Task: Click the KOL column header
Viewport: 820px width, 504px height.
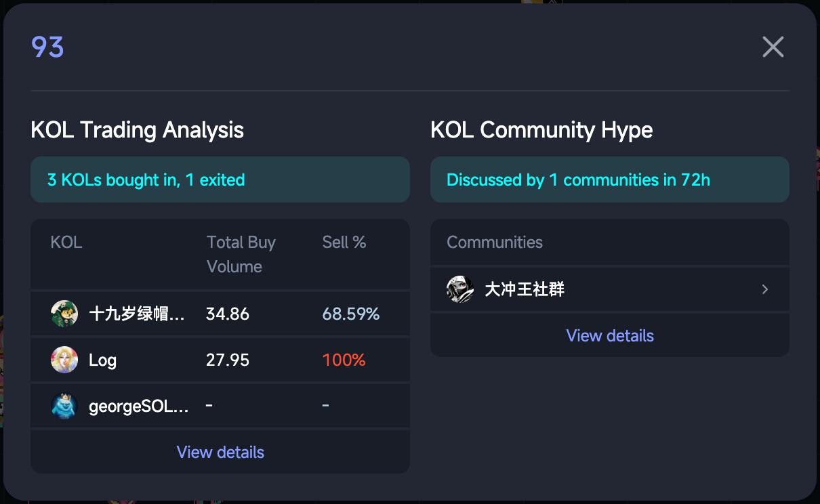Action: [66, 243]
